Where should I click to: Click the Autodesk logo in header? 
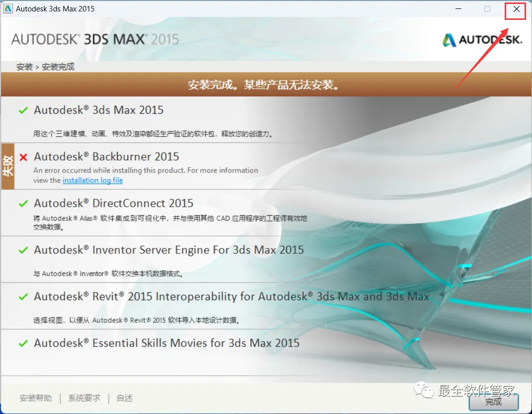tap(482, 40)
